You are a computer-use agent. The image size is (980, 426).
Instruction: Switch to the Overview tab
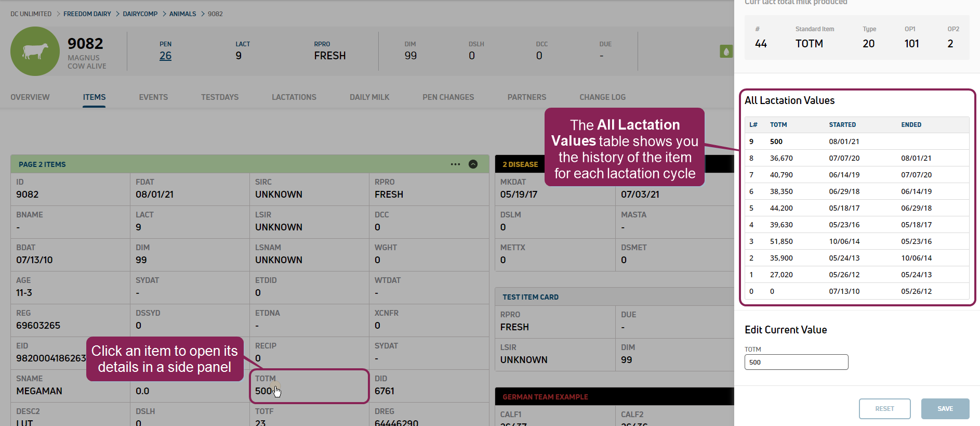(x=30, y=97)
